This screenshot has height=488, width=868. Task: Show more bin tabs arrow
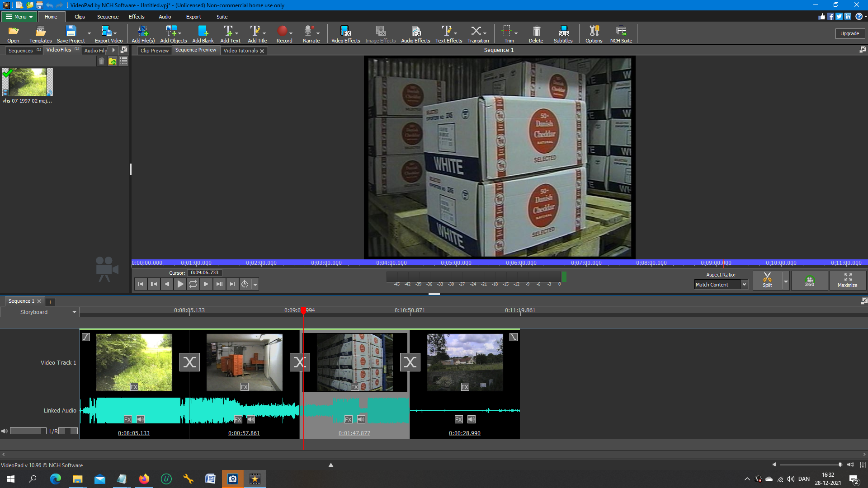[113, 50]
